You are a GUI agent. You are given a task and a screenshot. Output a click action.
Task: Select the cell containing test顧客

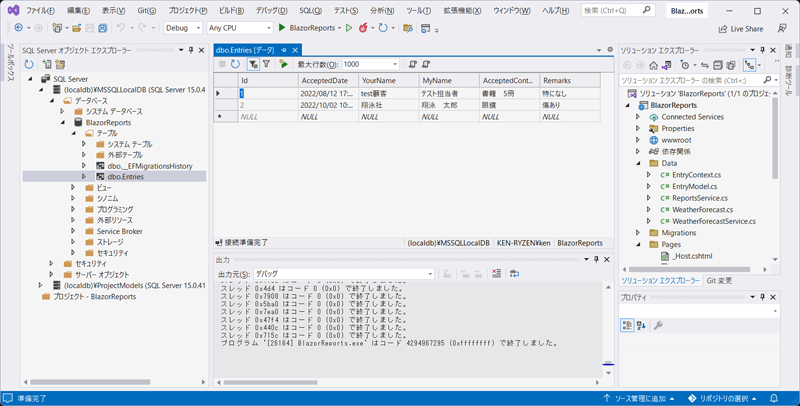[x=389, y=93]
